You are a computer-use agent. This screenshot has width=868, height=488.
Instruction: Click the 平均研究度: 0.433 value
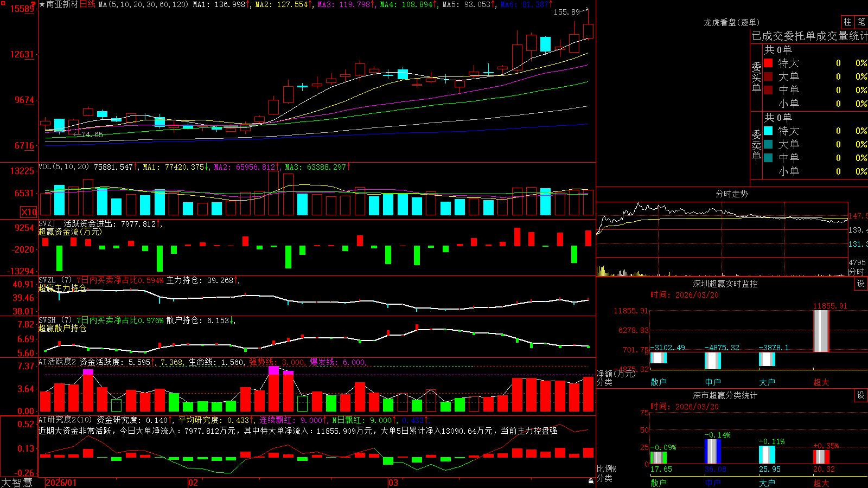[216, 420]
